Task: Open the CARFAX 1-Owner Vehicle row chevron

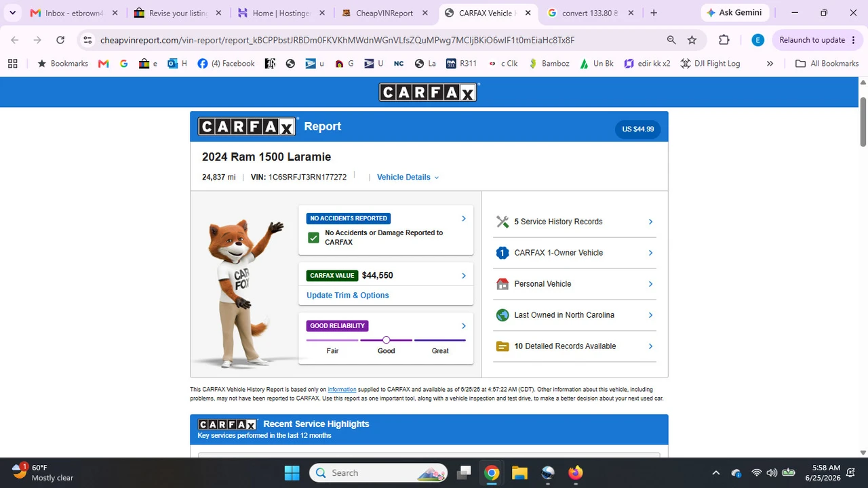Action: [650, 253]
